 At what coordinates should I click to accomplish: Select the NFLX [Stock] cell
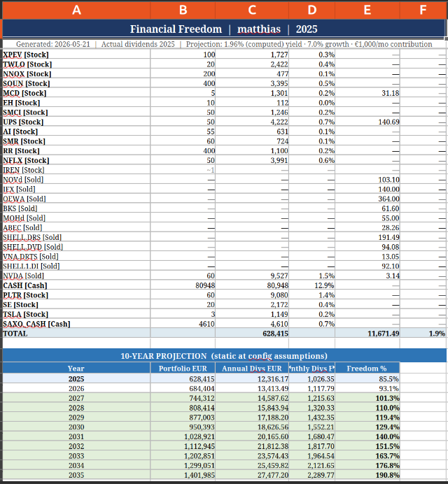click(76, 160)
